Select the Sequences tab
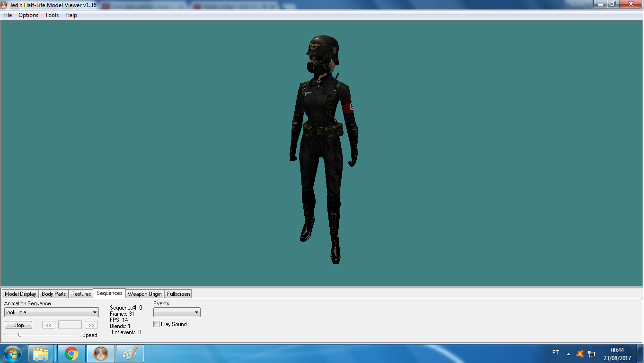The height and width of the screenshot is (363, 644). [x=109, y=293]
